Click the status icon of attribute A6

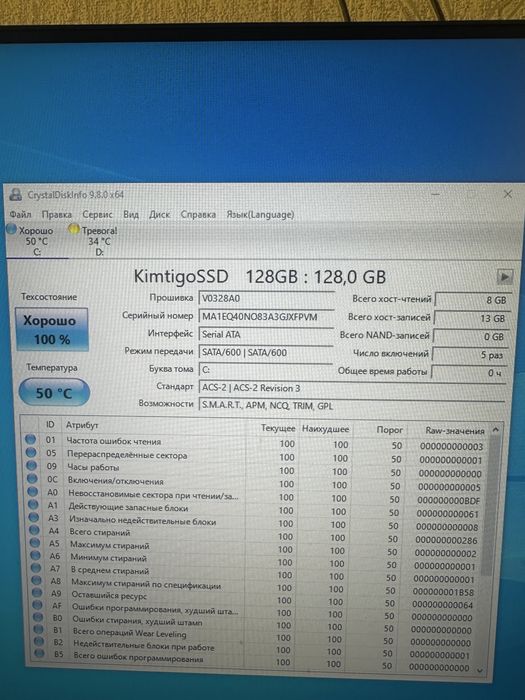[36, 555]
